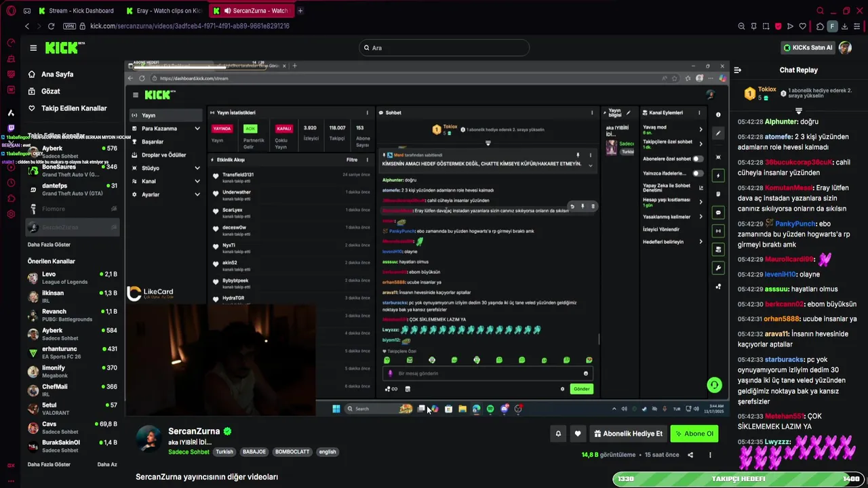Open the video more options menu
Image resolution: width=868 pixels, height=488 pixels.
pyautogui.click(x=710, y=455)
